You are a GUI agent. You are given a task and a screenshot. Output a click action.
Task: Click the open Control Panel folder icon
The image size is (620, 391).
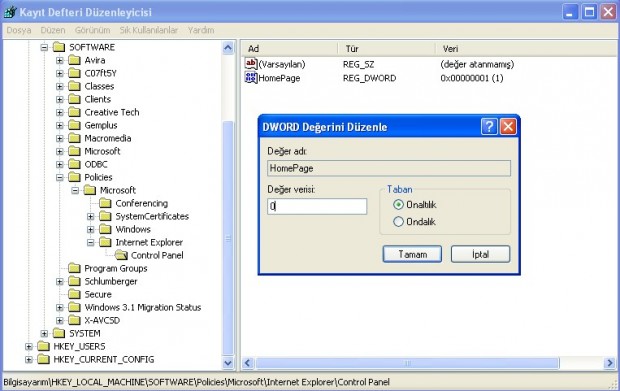(121, 255)
